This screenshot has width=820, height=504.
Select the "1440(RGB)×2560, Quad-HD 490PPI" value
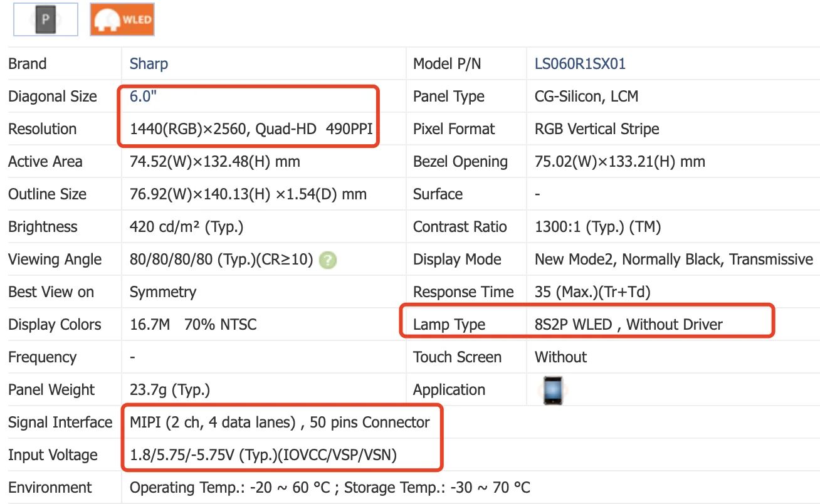(251, 129)
